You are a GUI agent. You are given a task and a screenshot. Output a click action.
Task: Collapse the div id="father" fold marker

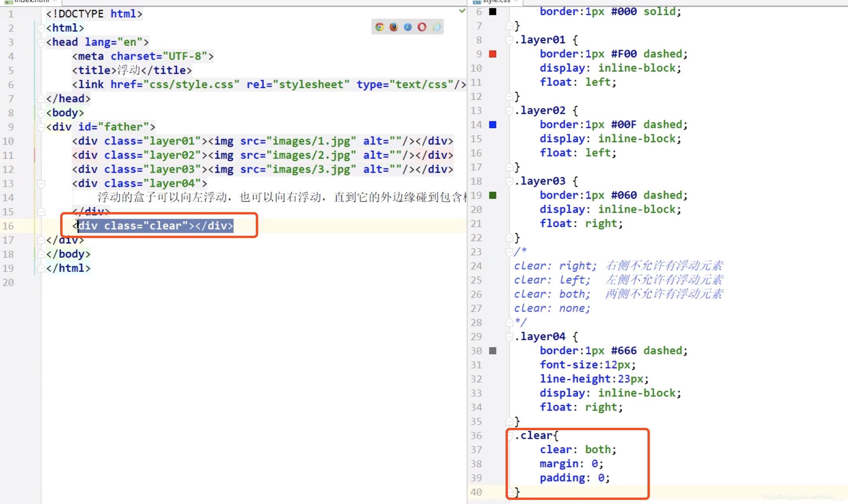[41, 127]
